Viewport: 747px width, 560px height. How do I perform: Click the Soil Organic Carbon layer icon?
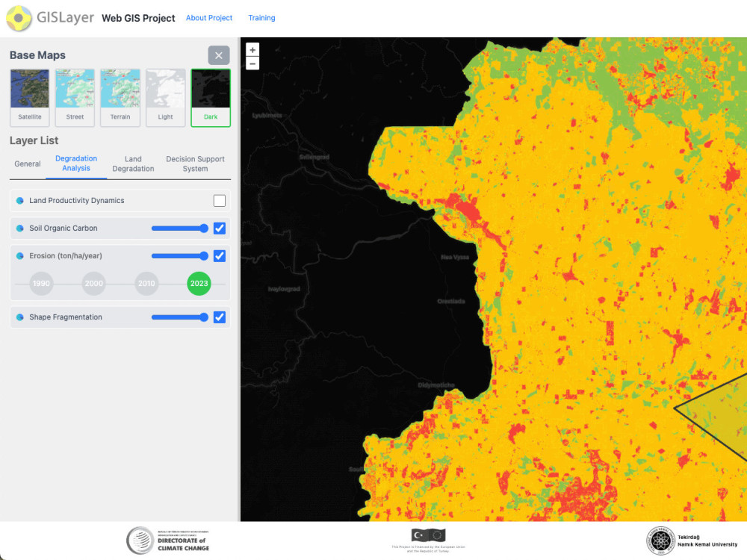[20, 228]
